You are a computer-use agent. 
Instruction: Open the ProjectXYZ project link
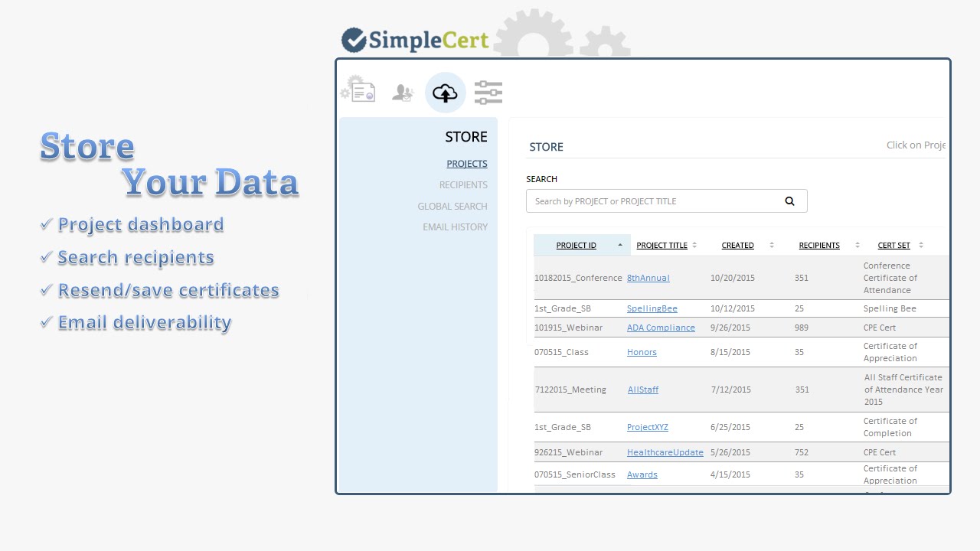coord(648,427)
